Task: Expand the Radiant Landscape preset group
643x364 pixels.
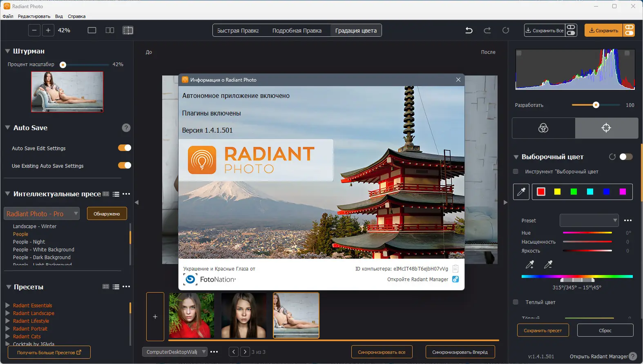Action: 7,313
